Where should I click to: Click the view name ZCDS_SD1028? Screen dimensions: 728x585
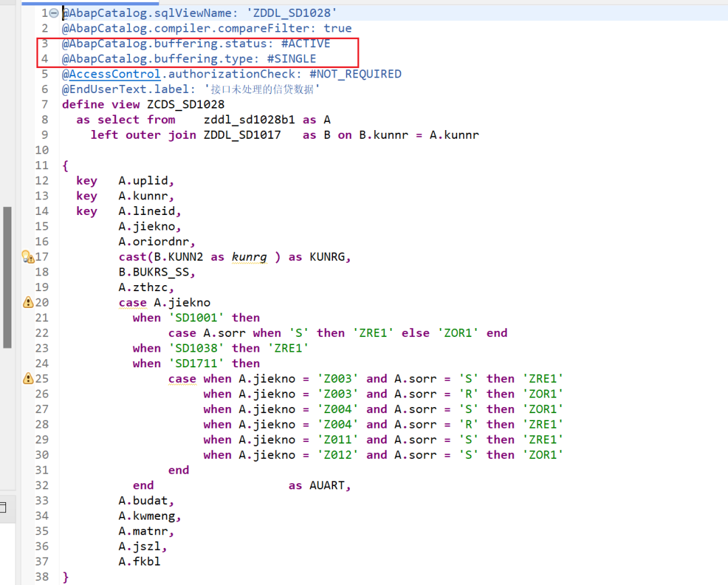[x=186, y=104]
